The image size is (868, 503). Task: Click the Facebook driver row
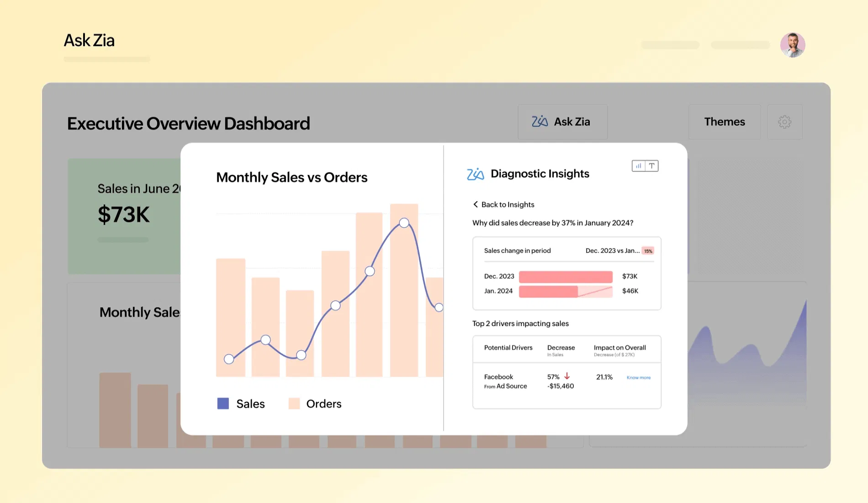(x=505, y=381)
